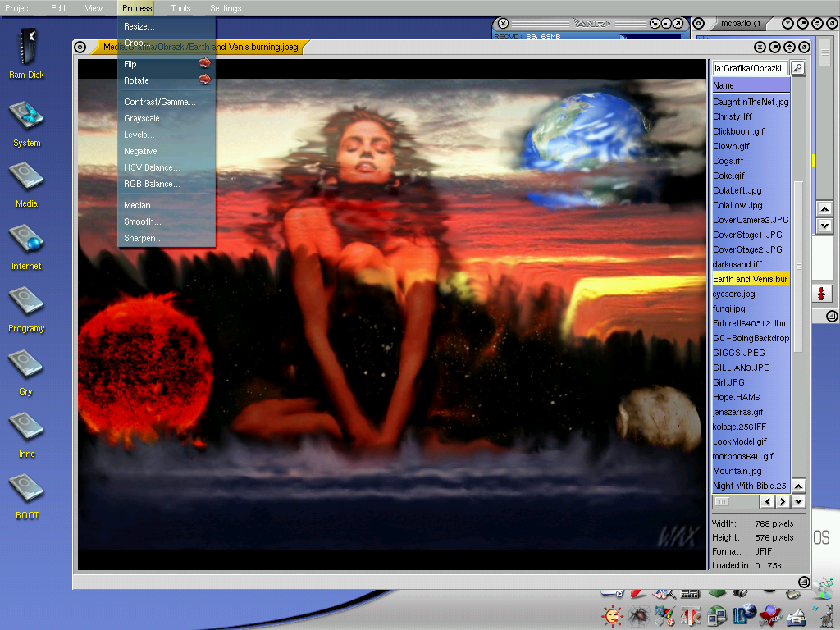Image resolution: width=840 pixels, height=630 pixels.
Task: Click the file list scroll down arrow
Action: tap(798, 501)
